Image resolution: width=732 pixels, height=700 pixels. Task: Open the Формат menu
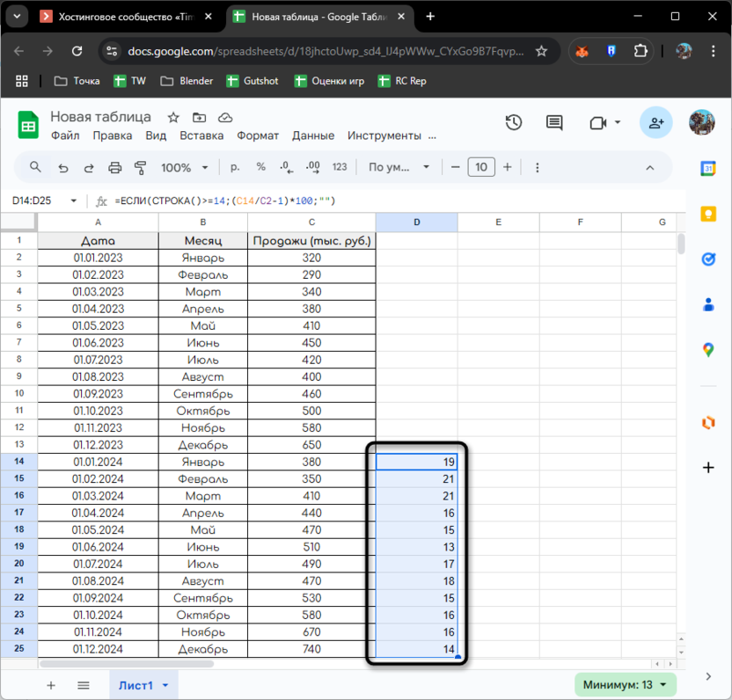pyautogui.click(x=258, y=135)
